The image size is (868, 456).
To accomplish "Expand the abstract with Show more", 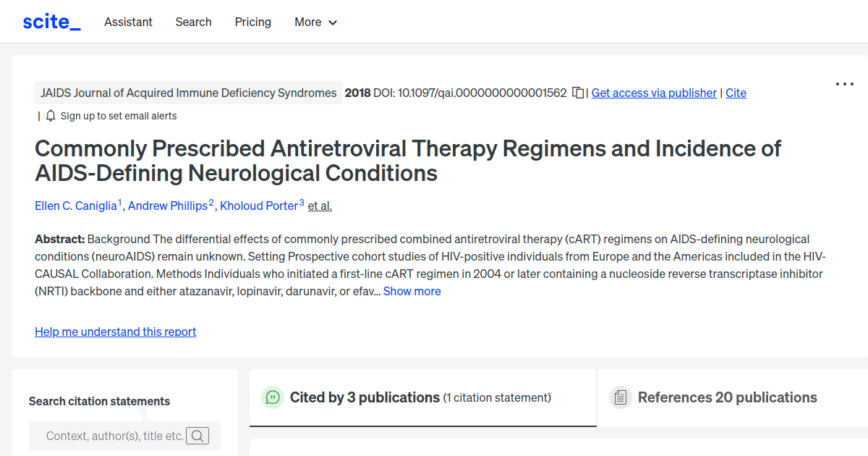I will (x=412, y=291).
